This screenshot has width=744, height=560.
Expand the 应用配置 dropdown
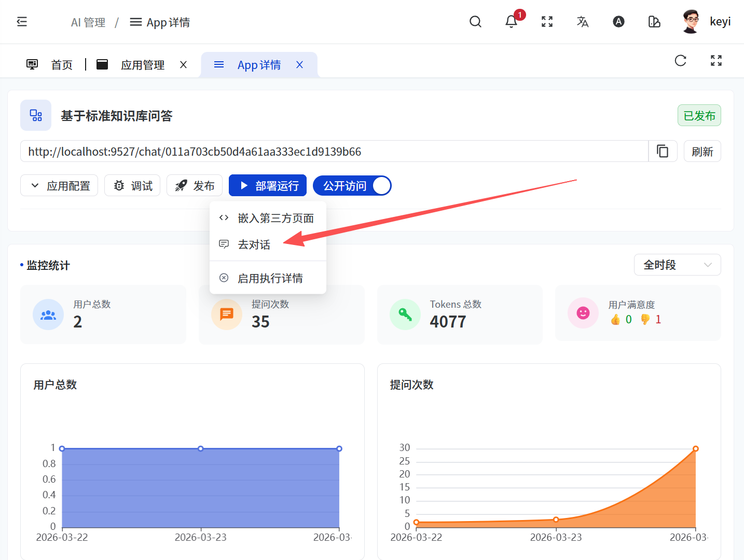[59, 186]
